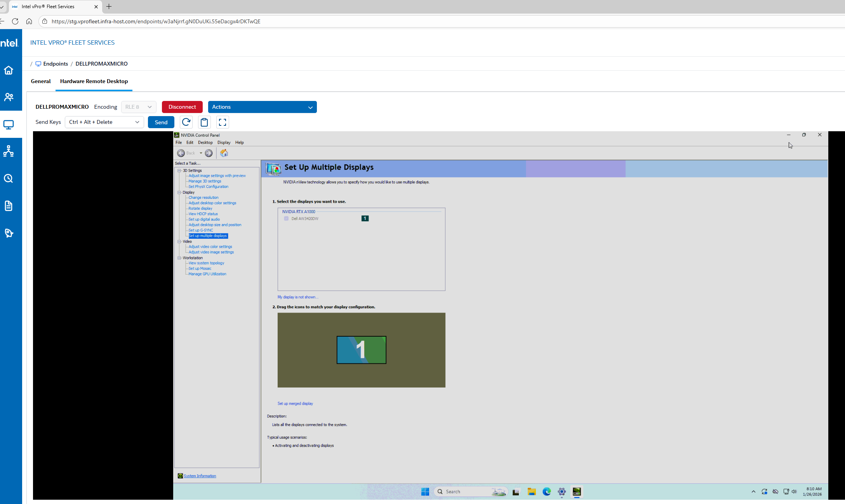Open the tag icon in sidebar
The image size is (845, 504).
pyautogui.click(x=9, y=233)
